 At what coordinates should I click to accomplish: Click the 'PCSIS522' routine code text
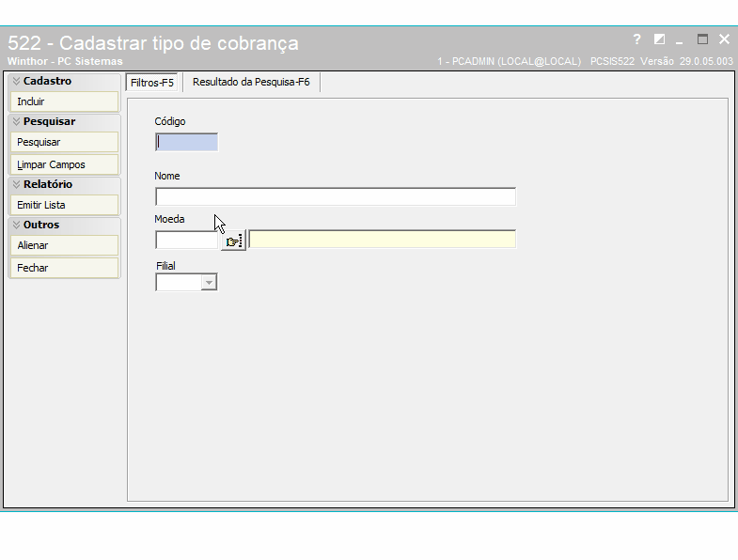pos(612,61)
